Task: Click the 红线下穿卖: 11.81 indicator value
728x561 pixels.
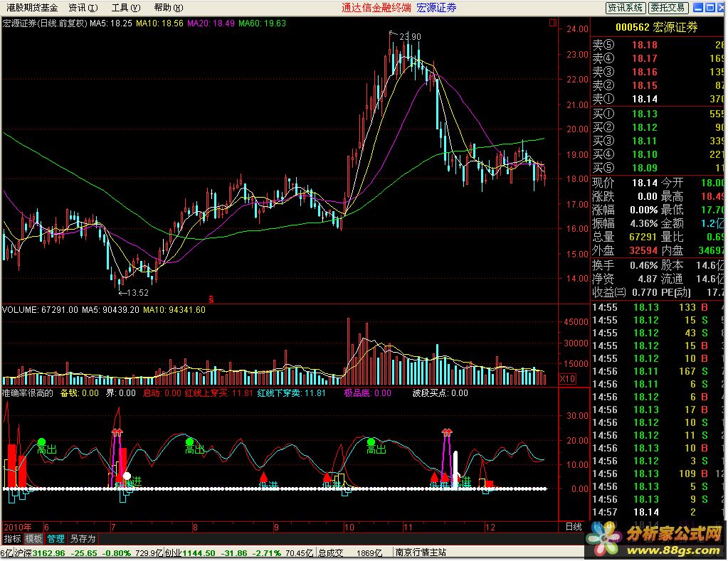Action: (x=291, y=393)
